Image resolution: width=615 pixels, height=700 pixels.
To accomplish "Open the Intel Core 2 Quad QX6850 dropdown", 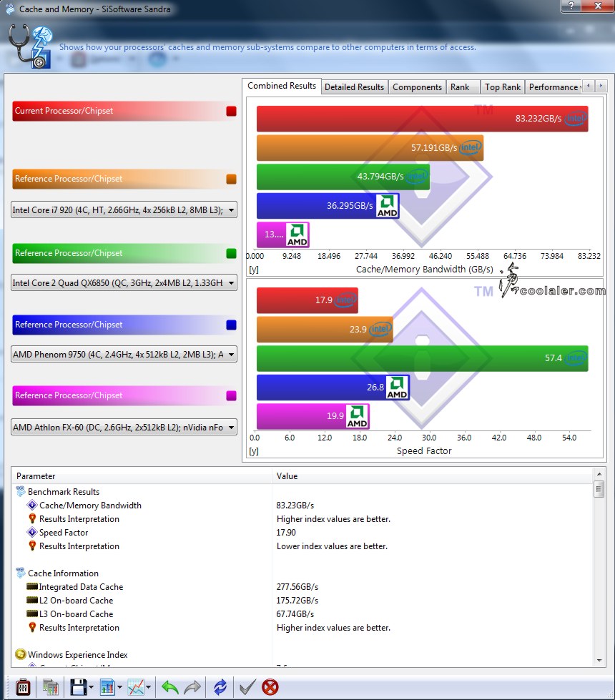I will [124, 282].
